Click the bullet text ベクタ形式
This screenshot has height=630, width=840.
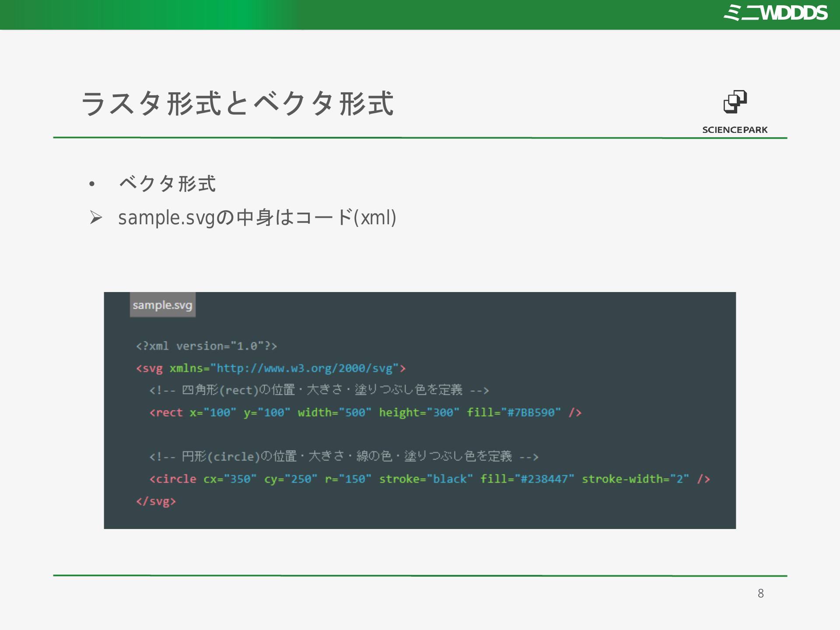[167, 184]
